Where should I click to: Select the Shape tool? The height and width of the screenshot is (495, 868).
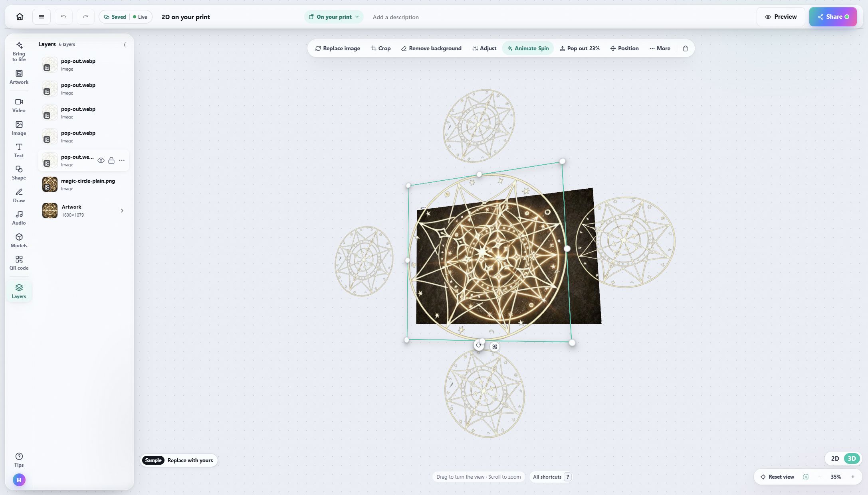[x=19, y=173]
